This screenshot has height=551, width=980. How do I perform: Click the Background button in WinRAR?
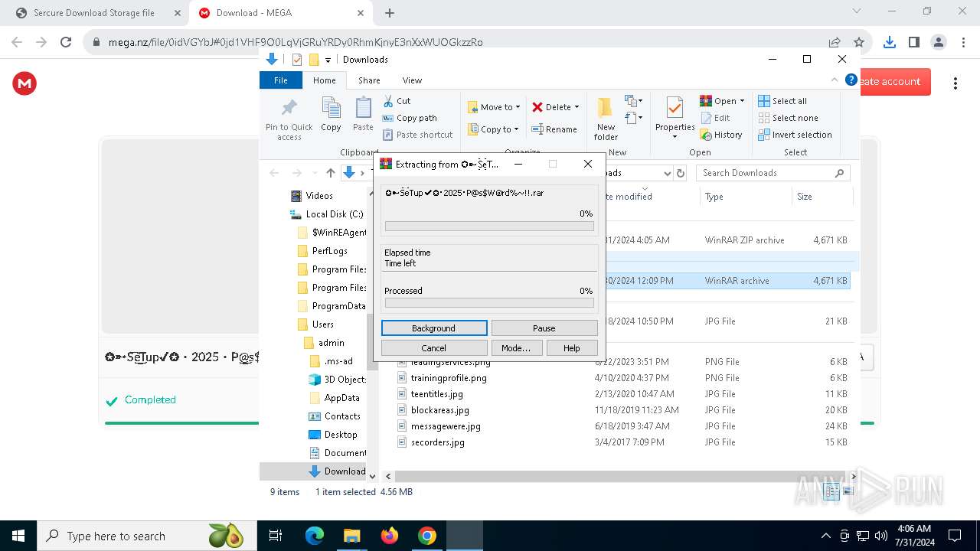(434, 328)
